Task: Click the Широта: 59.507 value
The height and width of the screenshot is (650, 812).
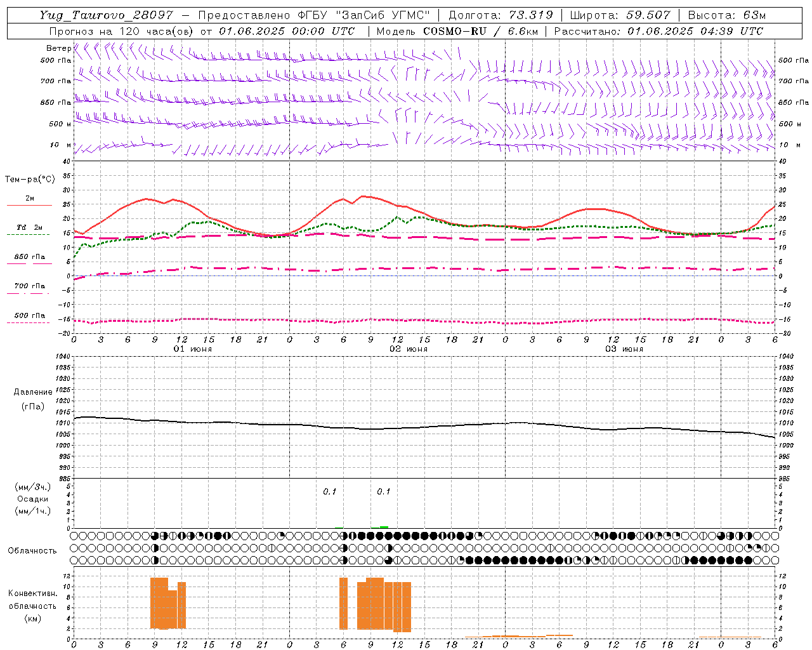Action: tap(620, 15)
